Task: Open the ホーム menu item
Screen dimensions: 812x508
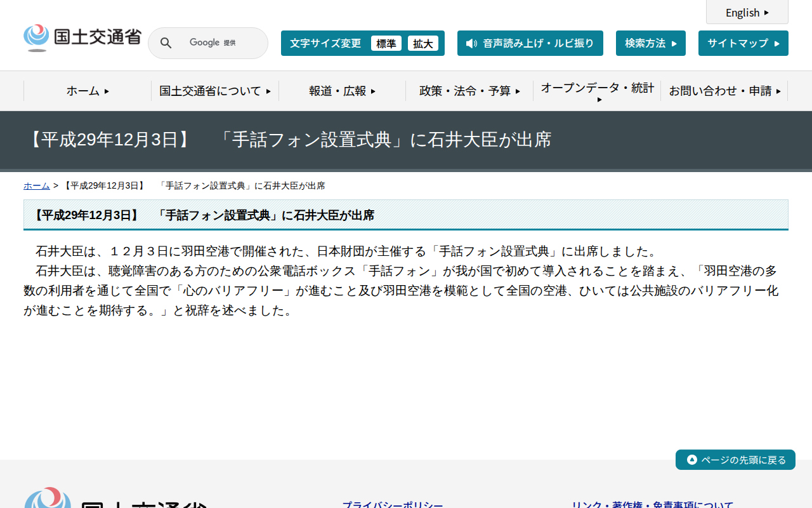Action: click(x=86, y=91)
